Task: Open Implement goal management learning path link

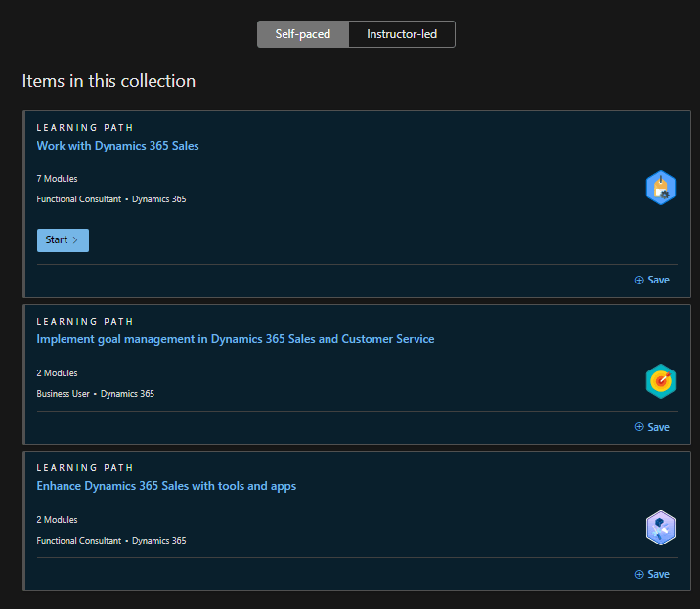Action: (x=236, y=339)
